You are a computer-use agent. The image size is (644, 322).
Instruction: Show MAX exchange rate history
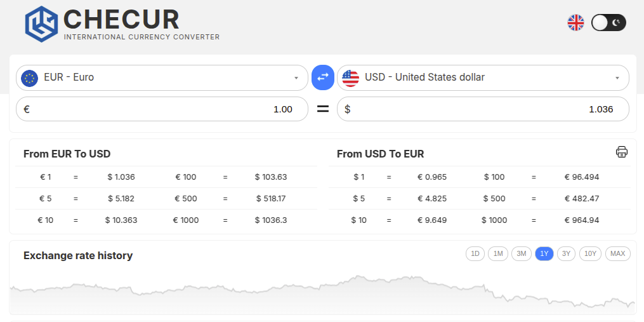click(x=617, y=254)
